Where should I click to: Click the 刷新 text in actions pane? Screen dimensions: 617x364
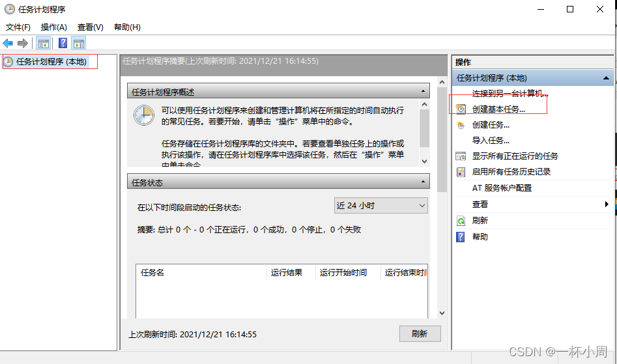point(480,221)
